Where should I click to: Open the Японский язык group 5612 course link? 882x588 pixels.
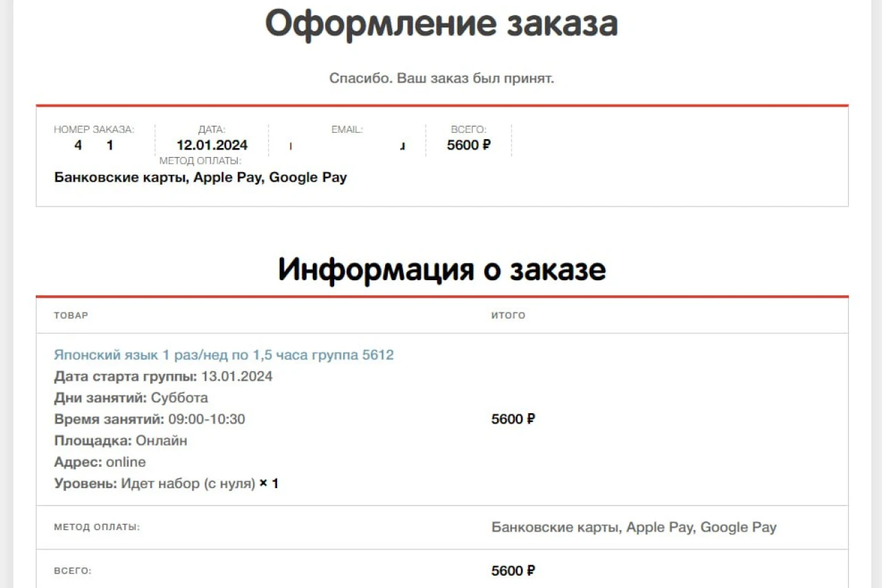click(224, 355)
